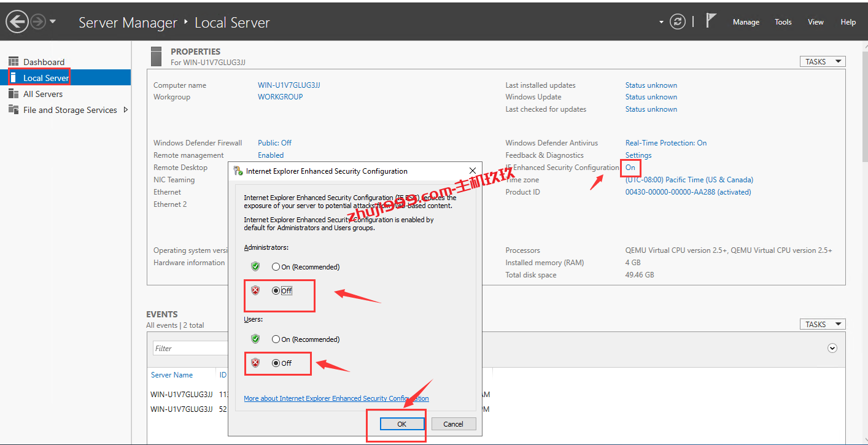
Task: Select Administrators On (Recommended) radio button
Action: click(x=276, y=267)
